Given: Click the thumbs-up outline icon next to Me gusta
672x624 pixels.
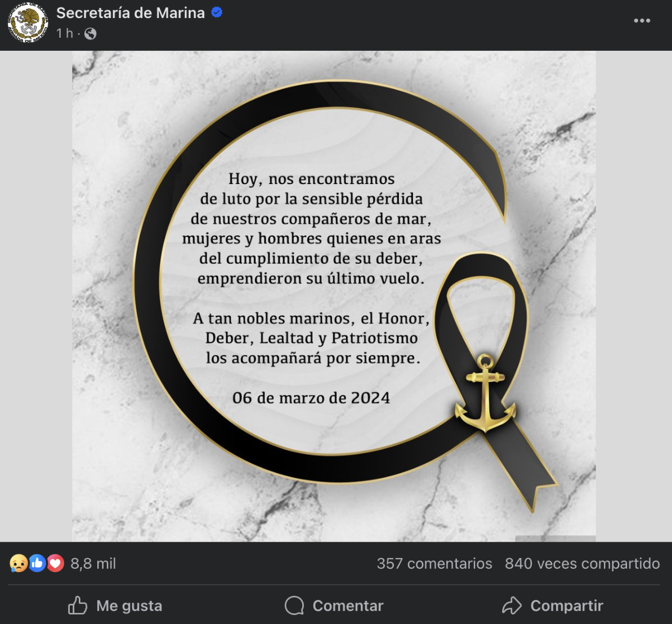Looking at the screenshot, I should tap(78, 605).
